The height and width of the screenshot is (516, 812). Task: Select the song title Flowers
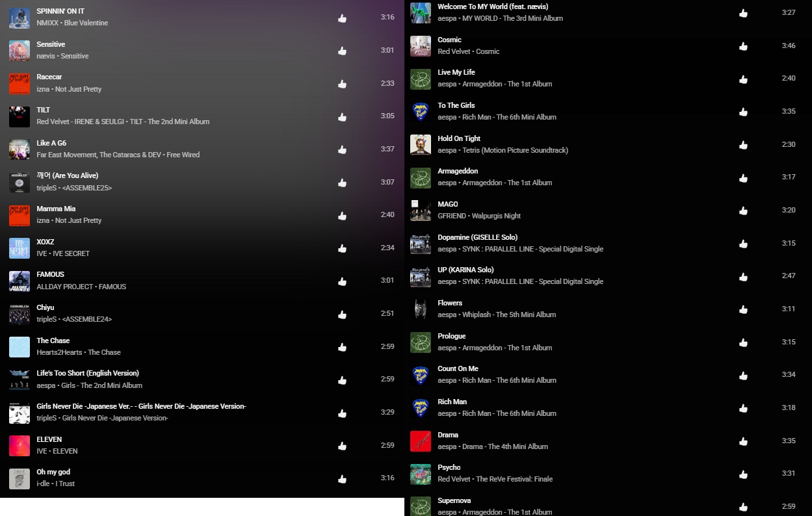[450, 303]
